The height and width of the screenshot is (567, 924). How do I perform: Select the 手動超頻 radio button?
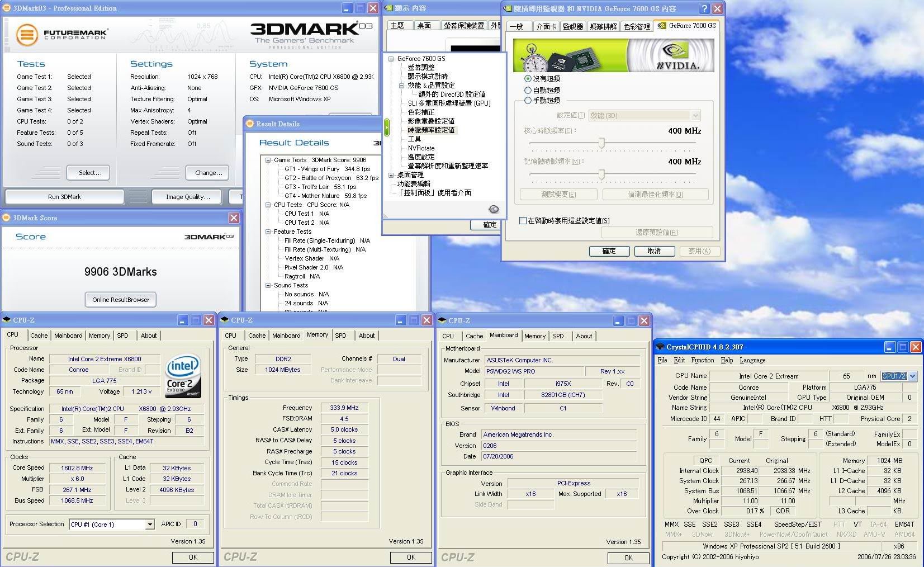(x=528, y=101)
